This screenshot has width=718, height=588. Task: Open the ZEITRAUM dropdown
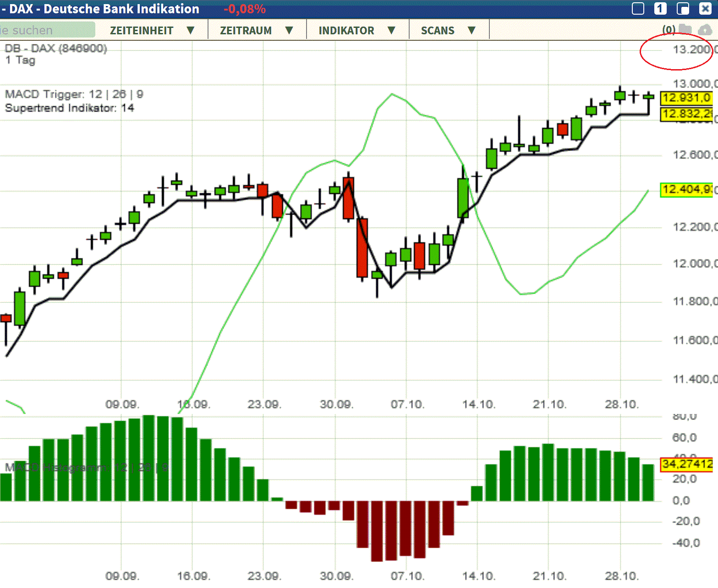(x=255, y=30)
